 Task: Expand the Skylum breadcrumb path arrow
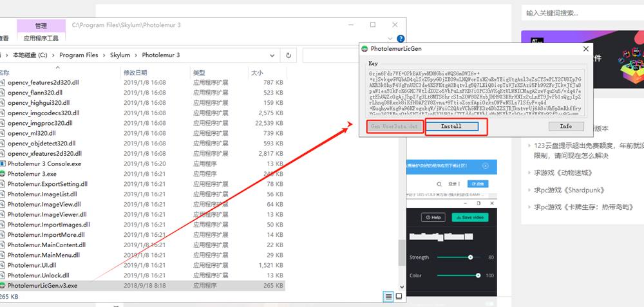coord(136,55)
